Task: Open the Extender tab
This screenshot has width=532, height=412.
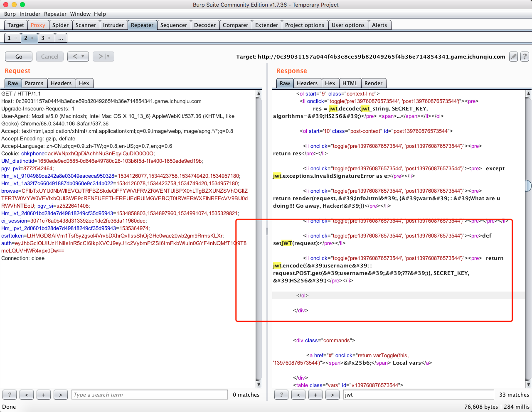Action: tap(266, 25)
